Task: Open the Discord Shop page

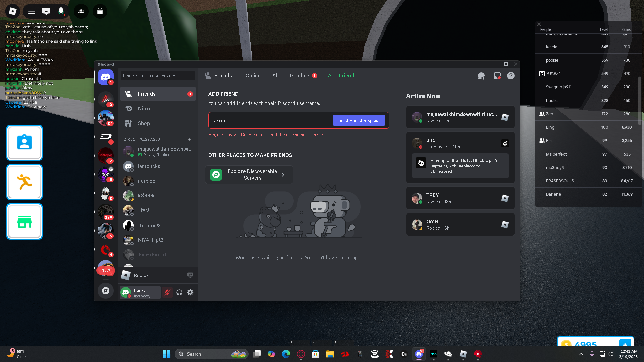Action: pos(158,123)
